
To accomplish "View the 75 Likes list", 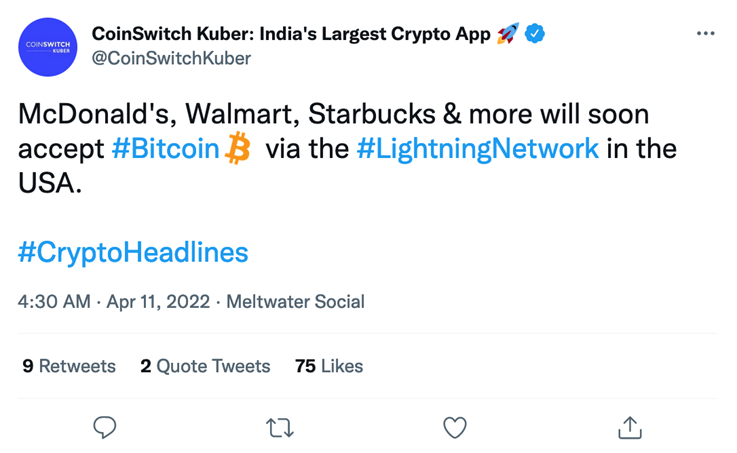I will 329,366.
